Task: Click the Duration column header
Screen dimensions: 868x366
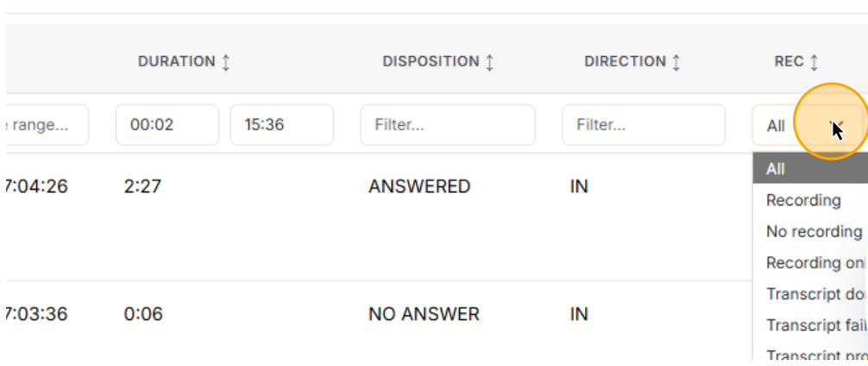Action: 176,62
